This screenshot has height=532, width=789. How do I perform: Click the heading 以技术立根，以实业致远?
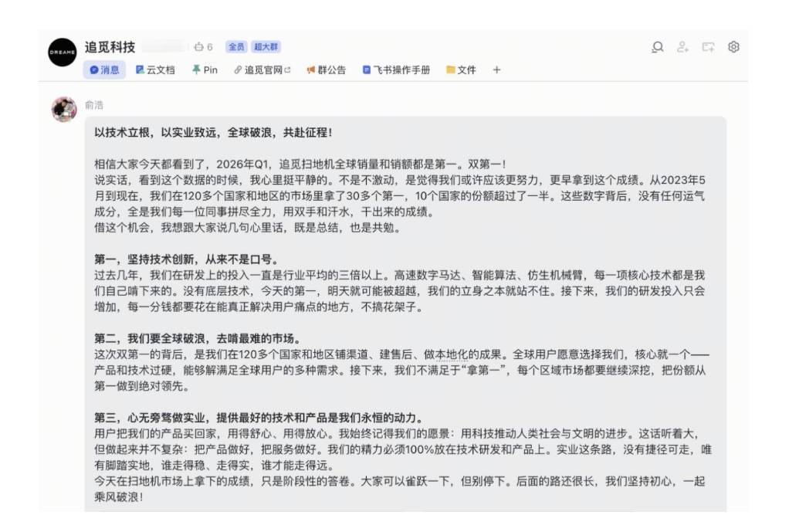coord(213,132)
